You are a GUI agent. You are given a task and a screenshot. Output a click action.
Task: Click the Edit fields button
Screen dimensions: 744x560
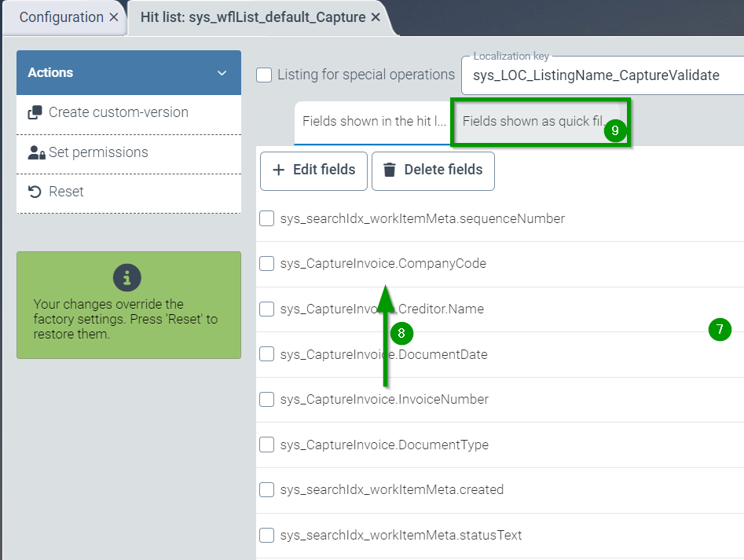[x=313, y=170]
